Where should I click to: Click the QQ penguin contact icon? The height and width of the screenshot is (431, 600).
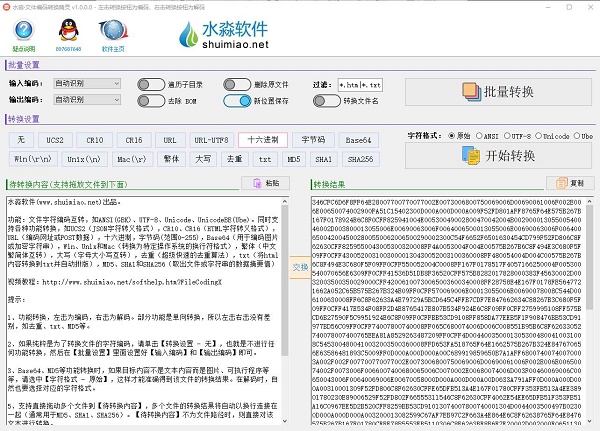pyautogui.click(x=68, y=30)
